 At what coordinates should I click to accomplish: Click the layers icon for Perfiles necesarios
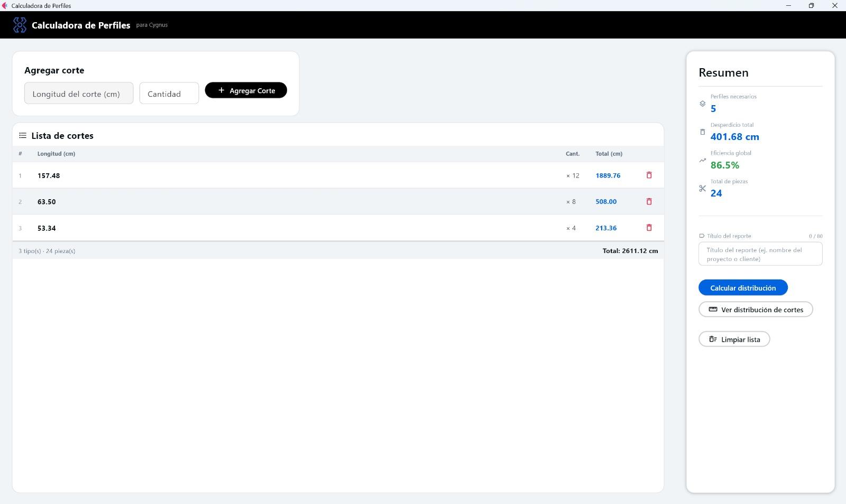click(x=702, y=104)
